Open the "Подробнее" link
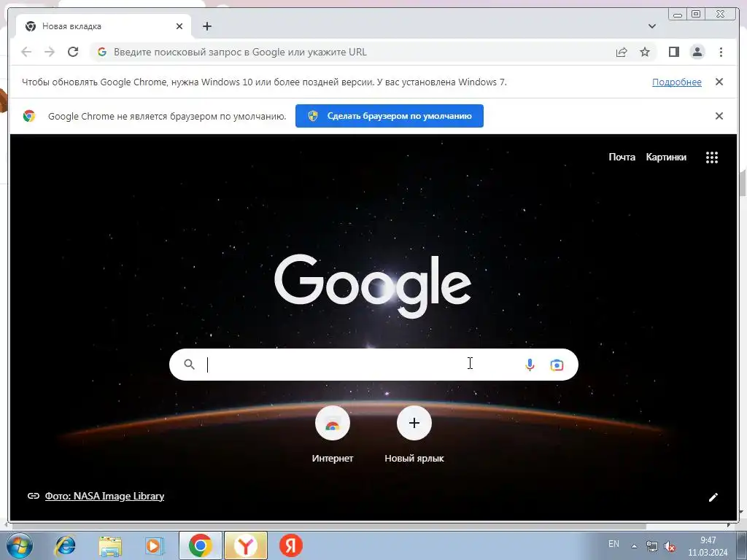 click(676, 82)
